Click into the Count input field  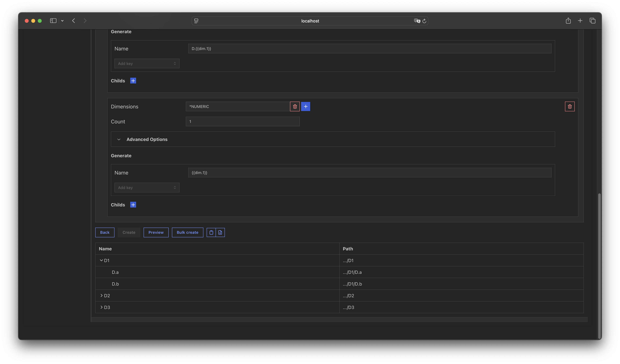pyautogui.click(x=242, y=121)
